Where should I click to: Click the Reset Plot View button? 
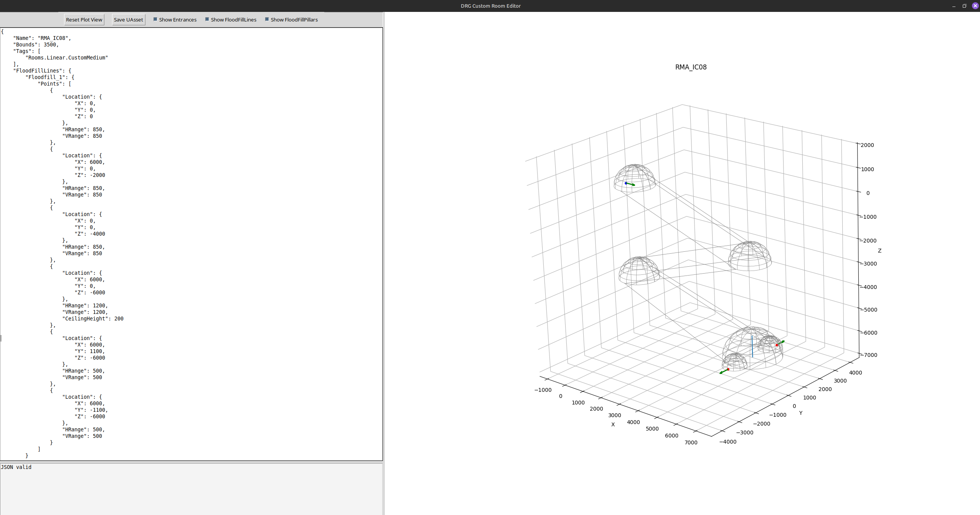pos(84,20)
